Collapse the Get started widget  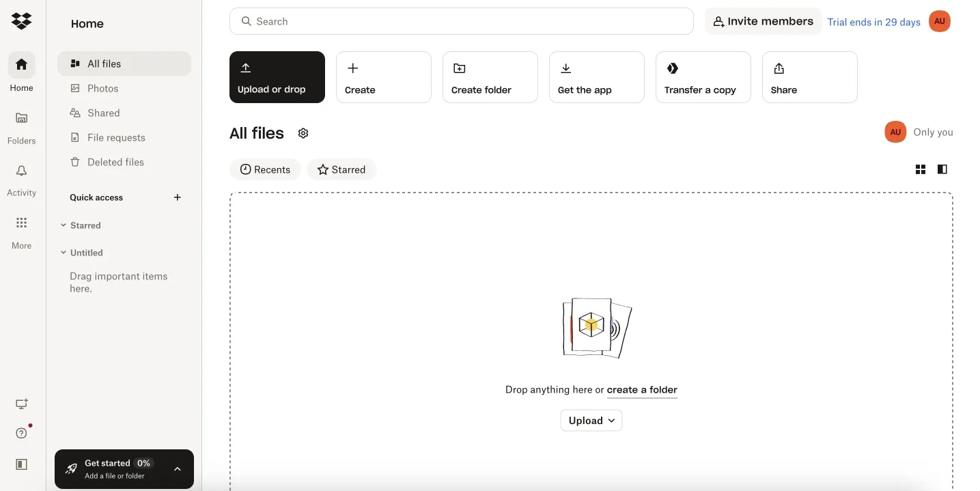pyautogui.click(x=178, y=469)
